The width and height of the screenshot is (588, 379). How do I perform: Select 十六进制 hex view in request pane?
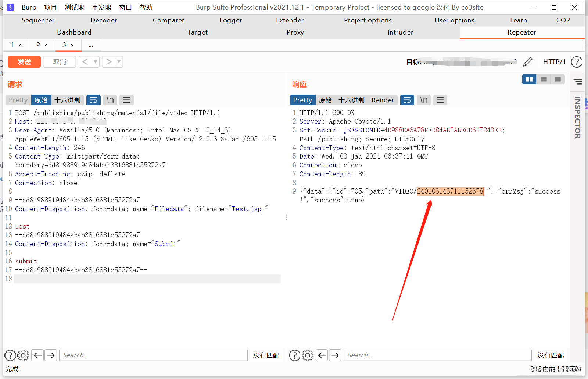click(68, 100)
